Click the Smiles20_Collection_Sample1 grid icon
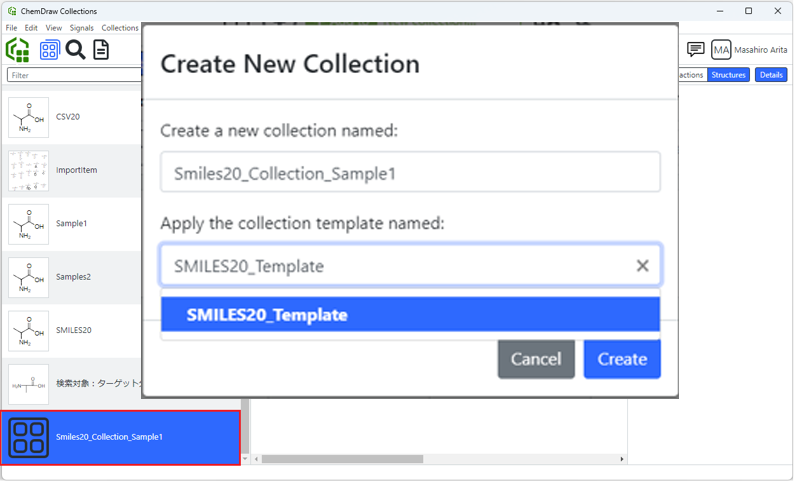The width and height of the screenshot is (795, 481). tap(28, 438)
